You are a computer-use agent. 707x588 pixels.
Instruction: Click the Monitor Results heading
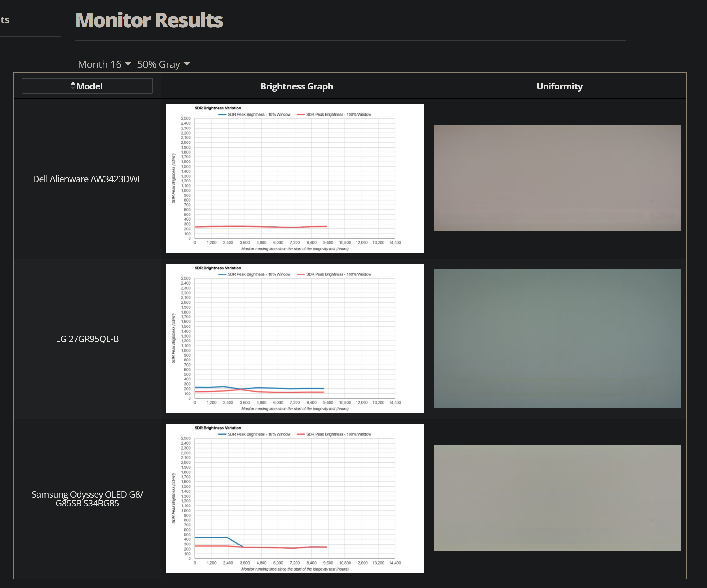coord(149,20)
